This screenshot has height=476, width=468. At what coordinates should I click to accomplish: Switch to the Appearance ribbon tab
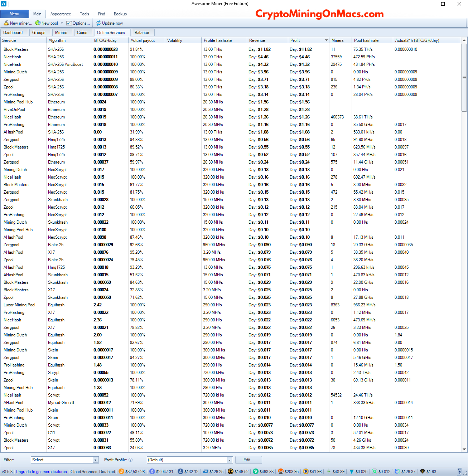tap(61, 14)
